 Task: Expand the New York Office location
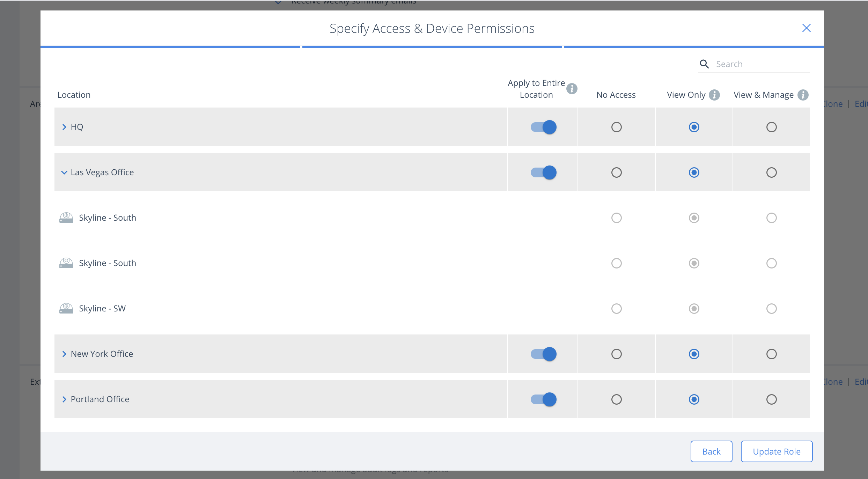[64, 354]
